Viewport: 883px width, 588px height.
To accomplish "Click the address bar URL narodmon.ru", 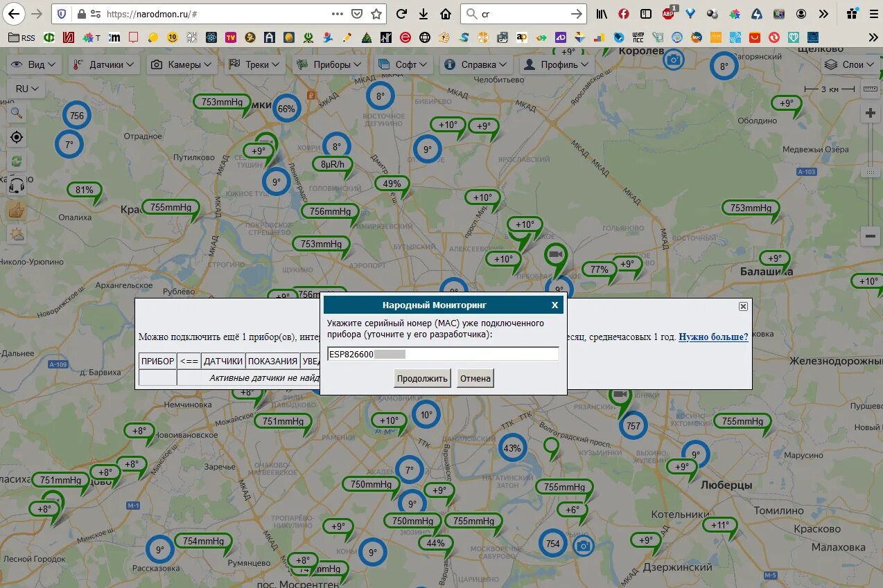I will (152, 14).
